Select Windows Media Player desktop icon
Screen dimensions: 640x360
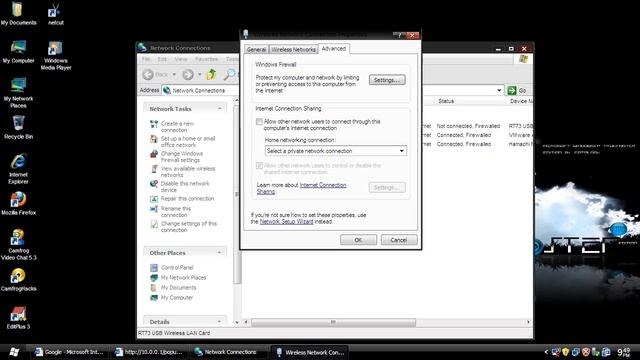[56, 56]
